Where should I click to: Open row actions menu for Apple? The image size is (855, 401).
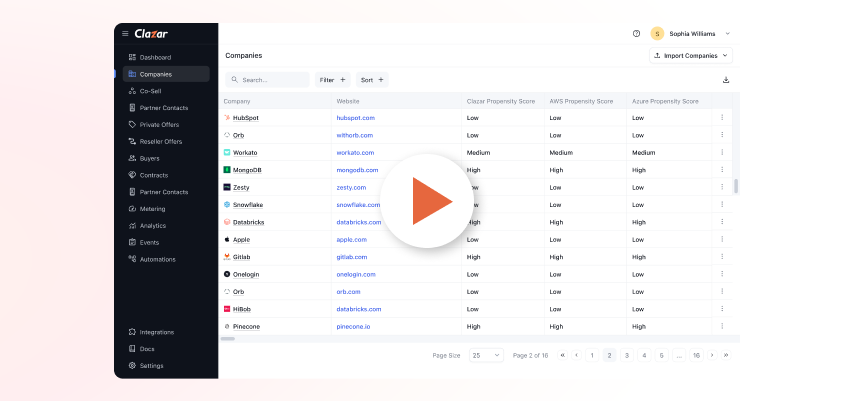[722, 239]
